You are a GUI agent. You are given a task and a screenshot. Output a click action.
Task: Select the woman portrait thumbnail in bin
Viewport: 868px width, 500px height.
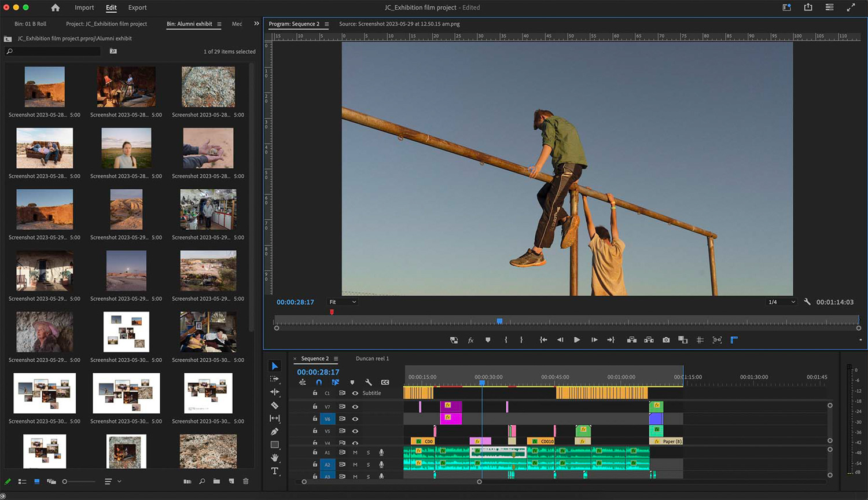[126, 148]
